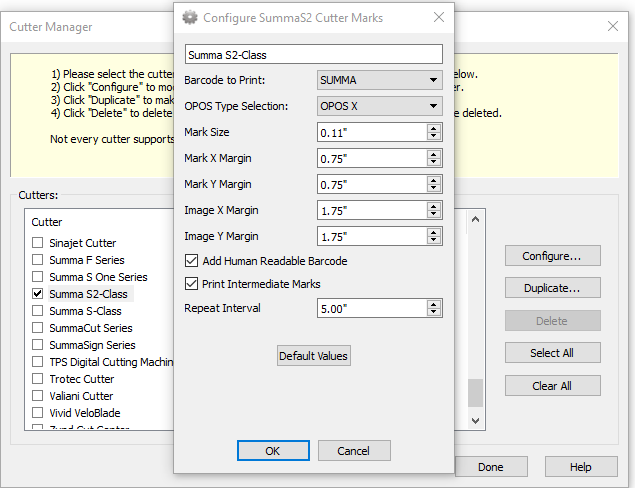635x488 pixels.
Task: Increase Mark Size with up arrow
Action: point(434,128)
